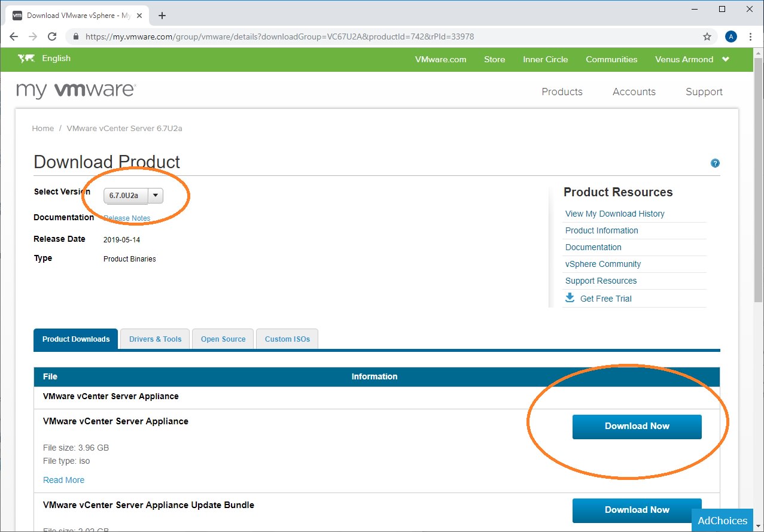Open the Product Information link
The width and height of the screenshot is (764, 532).
point(601,230)
